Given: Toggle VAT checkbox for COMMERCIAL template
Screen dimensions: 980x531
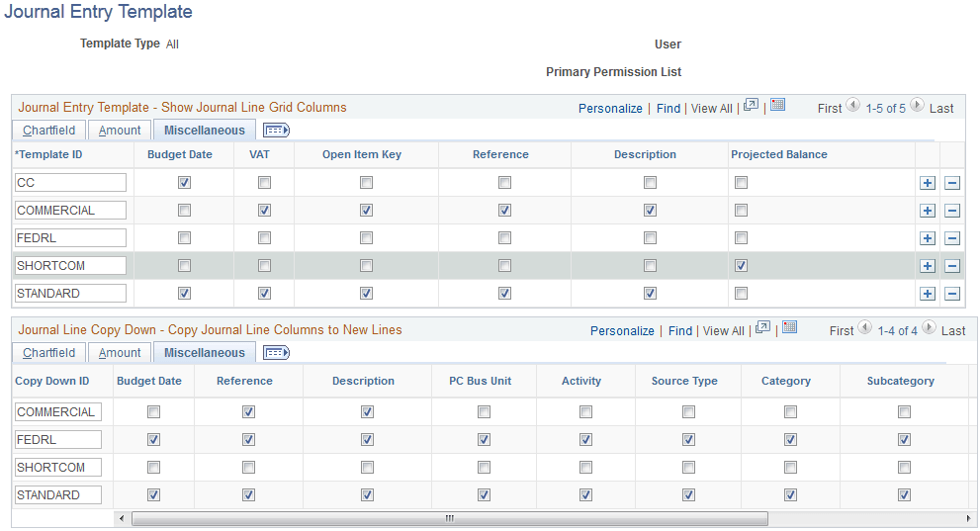Looking at the screenshot, I should coord(264,211).
